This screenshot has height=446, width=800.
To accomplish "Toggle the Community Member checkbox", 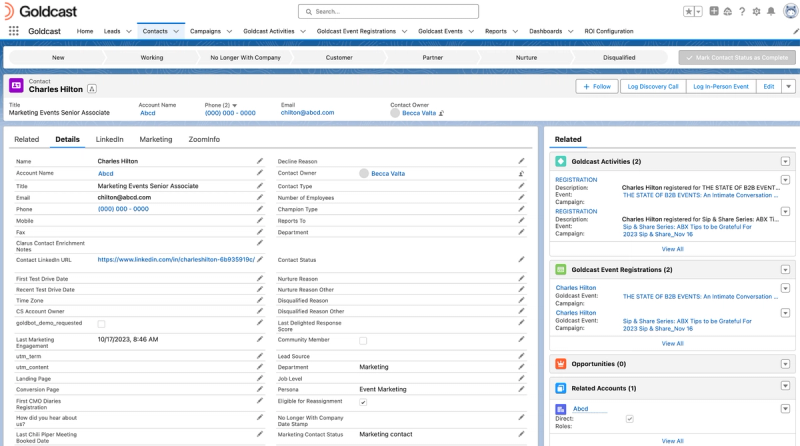I will 363,341.
